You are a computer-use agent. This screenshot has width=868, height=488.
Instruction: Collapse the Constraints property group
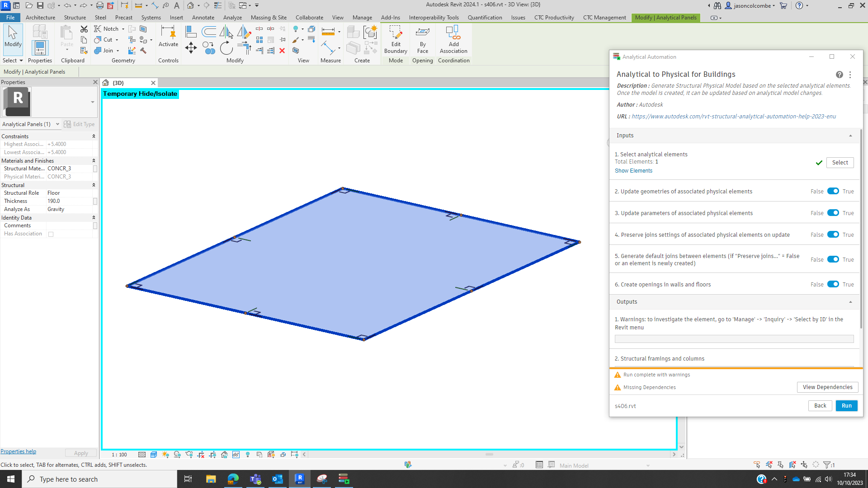point(94,136)
